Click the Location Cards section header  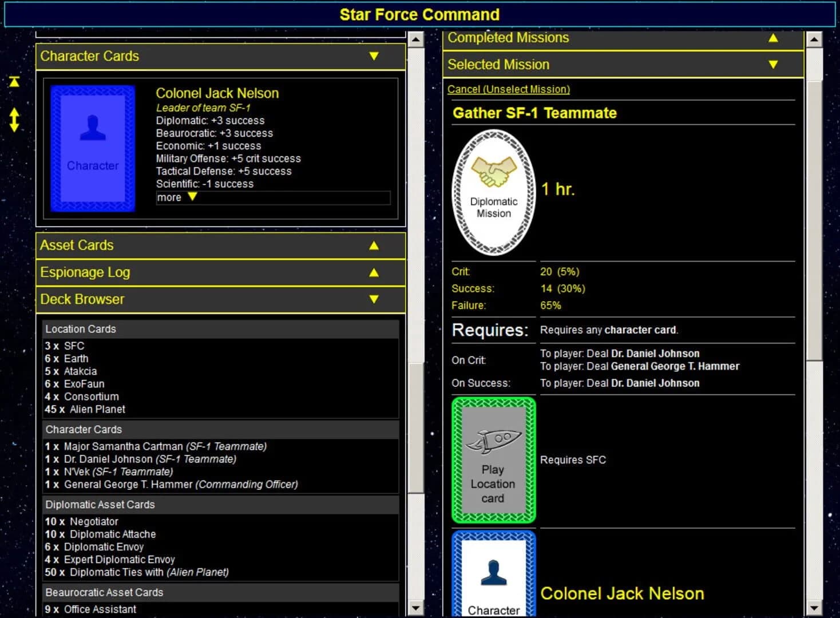point(80,329)
